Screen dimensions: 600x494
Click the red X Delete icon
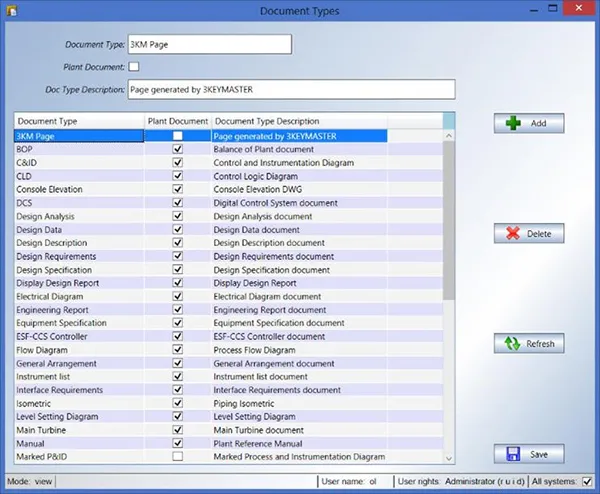(x=513, y=233)
